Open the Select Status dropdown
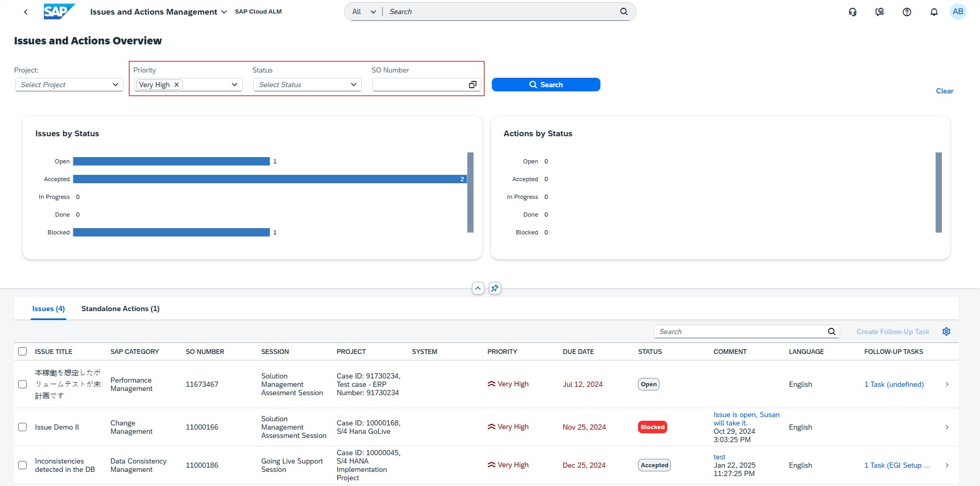 [353, 85]
